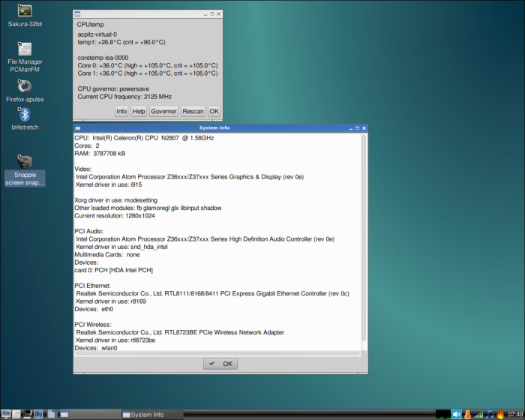The width and height of the screenshot is (525, 420).
Task: Click 'Xorg driver in use: modesetting' line
Action: click(x=115, y=200)
